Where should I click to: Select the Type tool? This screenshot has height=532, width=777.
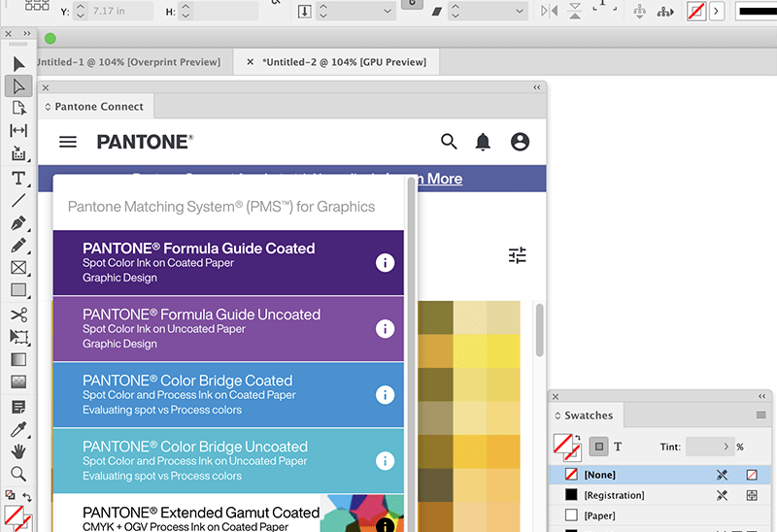[18, 179]
